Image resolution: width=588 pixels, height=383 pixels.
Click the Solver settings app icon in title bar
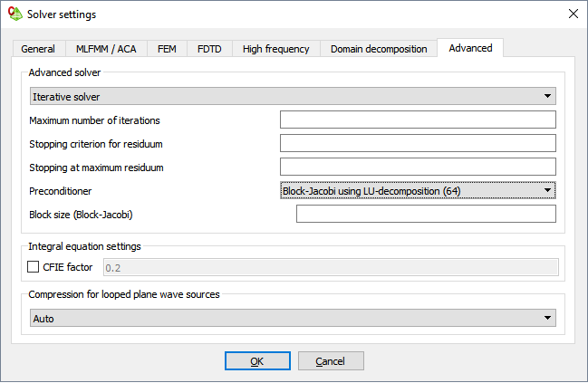point(14,14)
